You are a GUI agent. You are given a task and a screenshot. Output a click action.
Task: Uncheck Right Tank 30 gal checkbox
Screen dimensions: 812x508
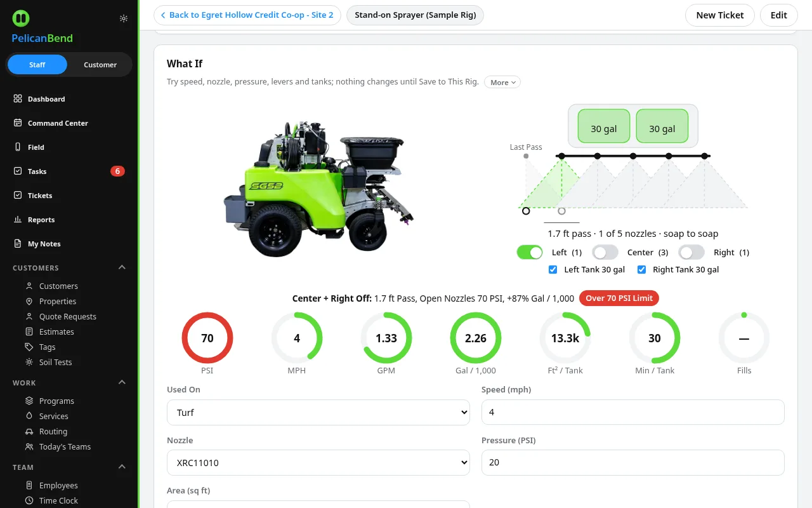pyautogui.click(x=641, y=270)
